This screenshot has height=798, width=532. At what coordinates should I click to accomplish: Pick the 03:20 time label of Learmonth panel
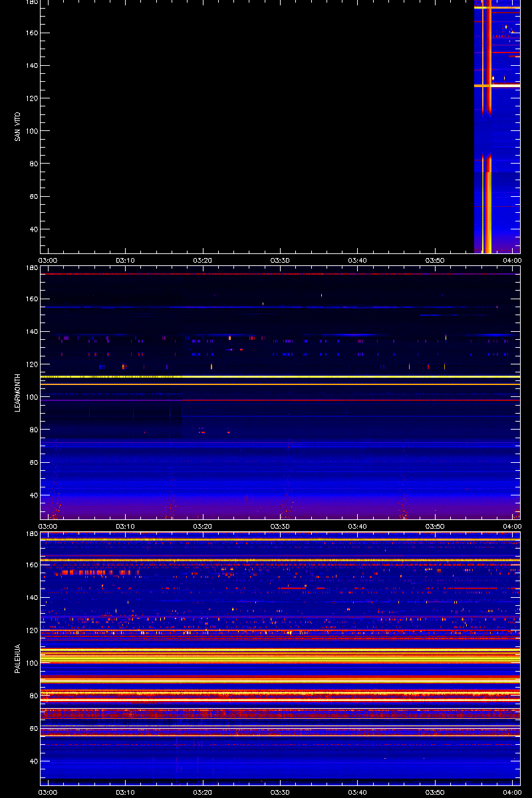click(203, 527)
